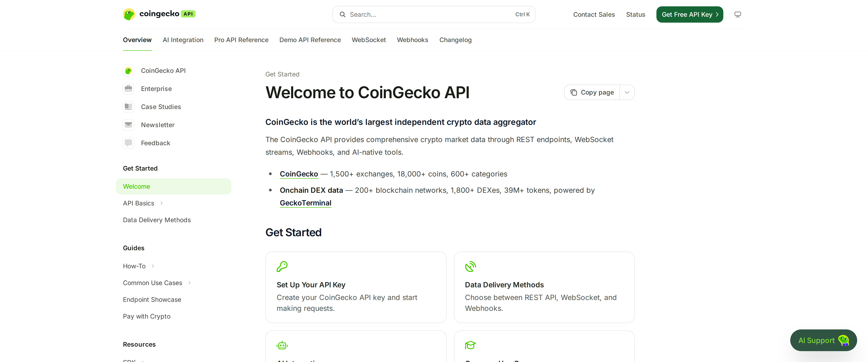Open the Demo API Reference tab

tap(310, 40)
